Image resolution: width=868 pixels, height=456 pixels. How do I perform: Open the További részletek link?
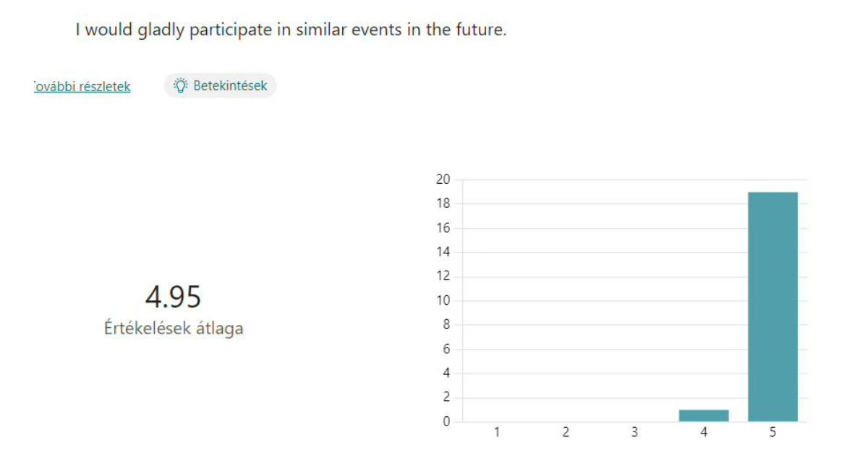(82, 86)
